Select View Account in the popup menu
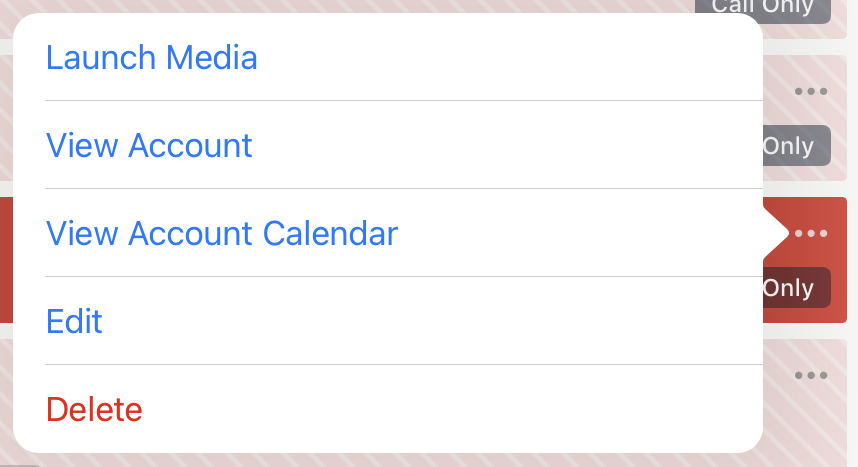The height and width of the screenshot is (467, 858). 150,146
